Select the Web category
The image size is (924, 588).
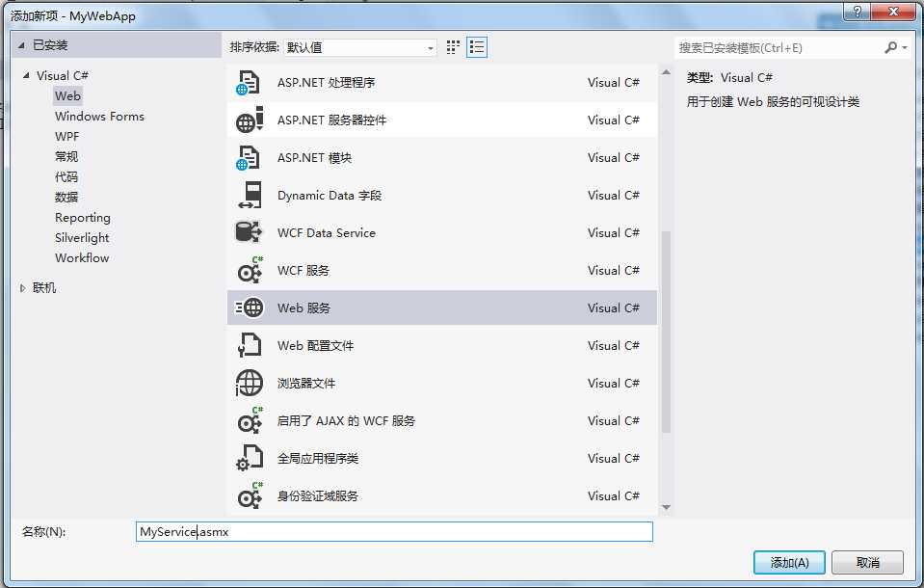(x=67, y=96)
